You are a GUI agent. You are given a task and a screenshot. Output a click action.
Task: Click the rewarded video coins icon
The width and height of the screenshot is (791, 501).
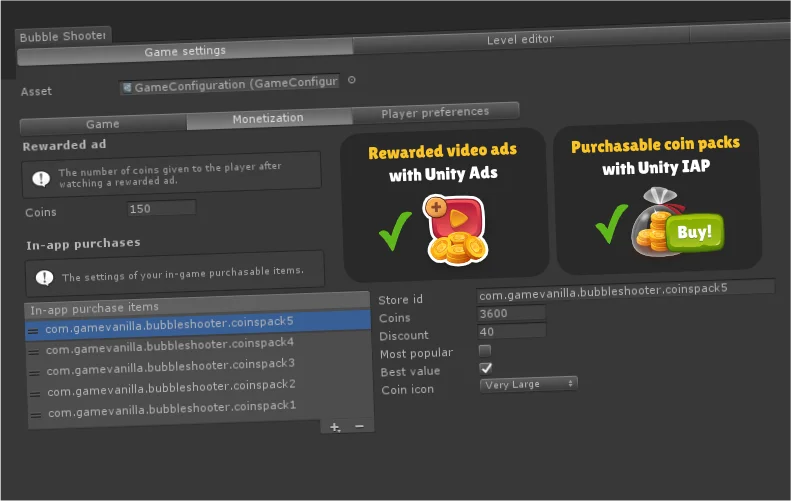point(456,231)
